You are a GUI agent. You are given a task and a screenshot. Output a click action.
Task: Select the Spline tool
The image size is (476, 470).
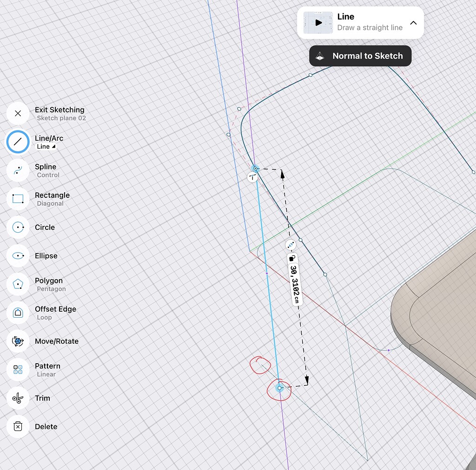pyautogui.click(x=18, y=170)
